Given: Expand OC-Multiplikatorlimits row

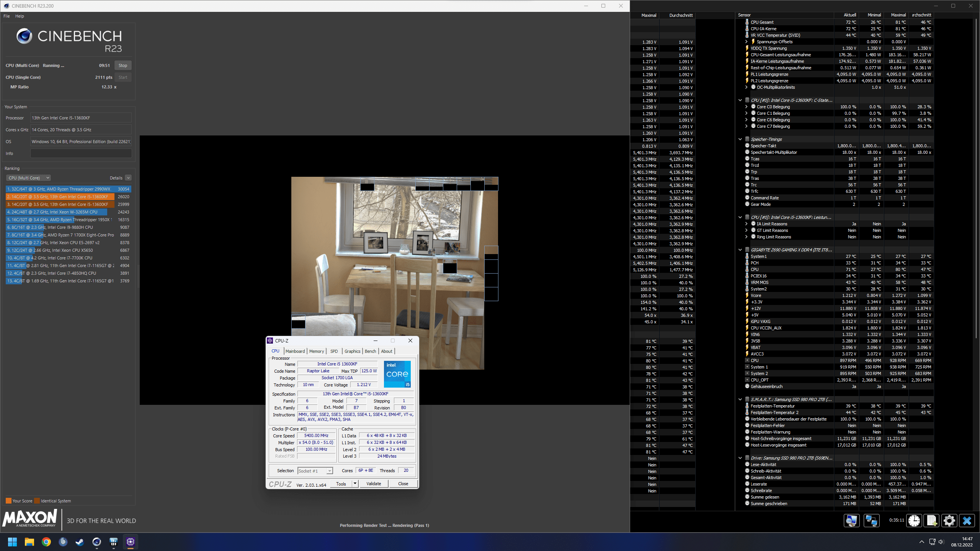Looking at the screenshot, I should (746, 87).
